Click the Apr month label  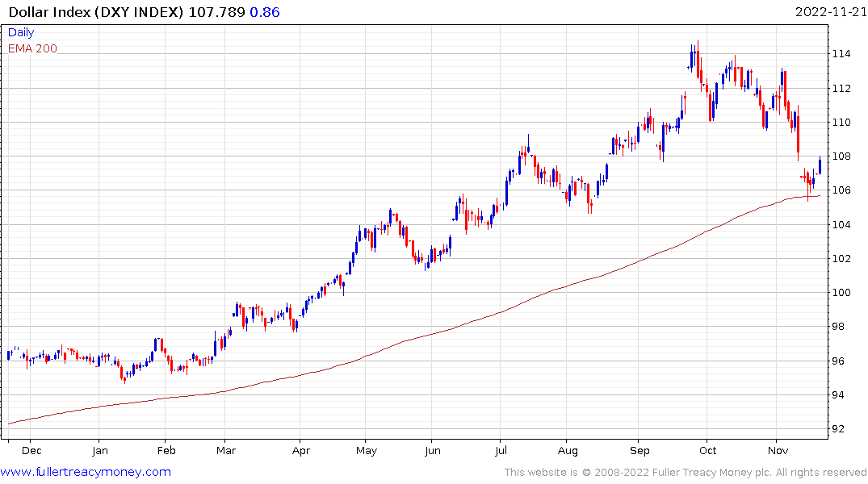pos(301,451)
